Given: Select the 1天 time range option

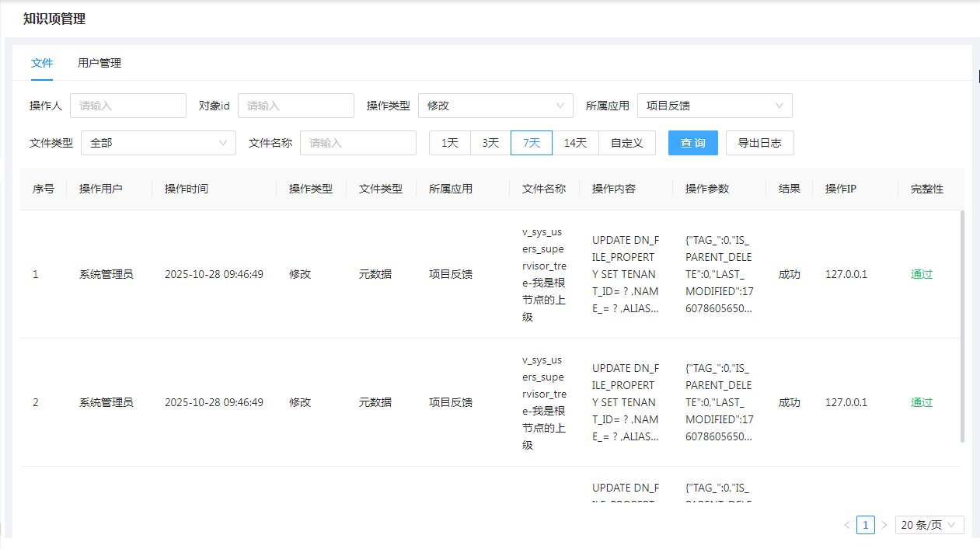Looking at the screenshot, I should 450,143.
